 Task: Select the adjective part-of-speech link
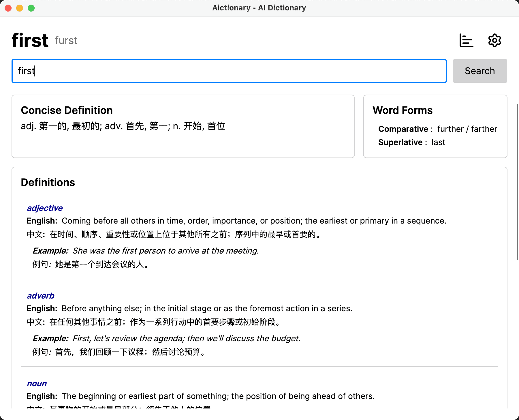point(44,208)
